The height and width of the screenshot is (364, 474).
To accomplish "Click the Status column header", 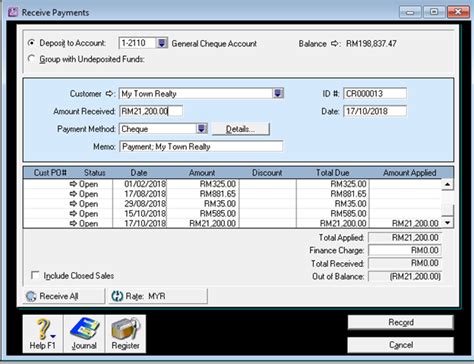I will (95, 173).
